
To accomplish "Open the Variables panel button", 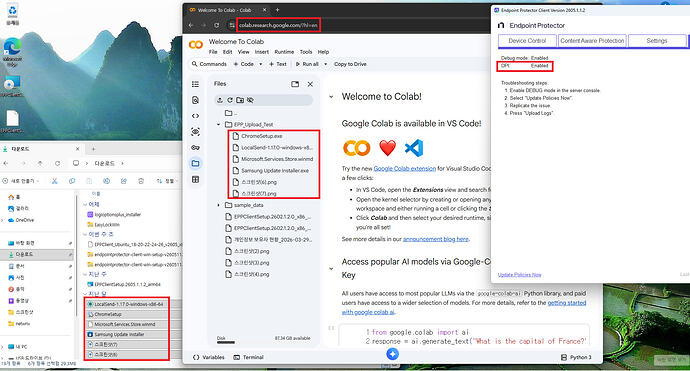I will coord(209,357).
